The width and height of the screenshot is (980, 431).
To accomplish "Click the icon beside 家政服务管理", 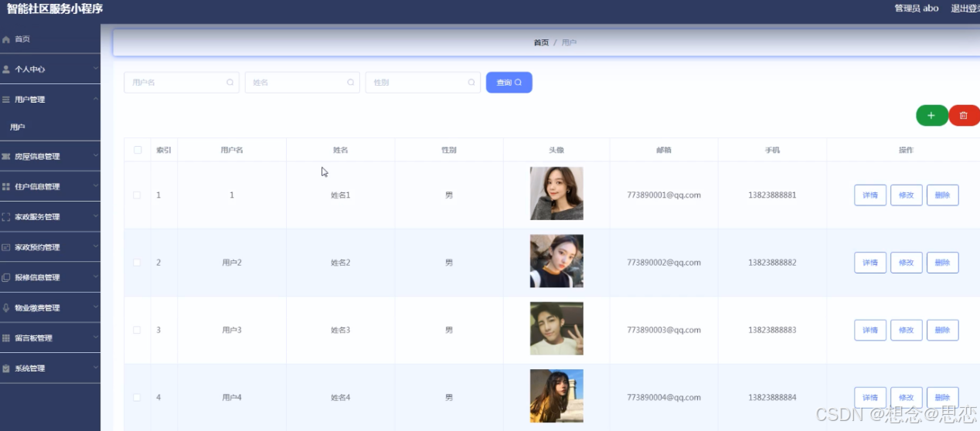I will click(x=6, y=217).
